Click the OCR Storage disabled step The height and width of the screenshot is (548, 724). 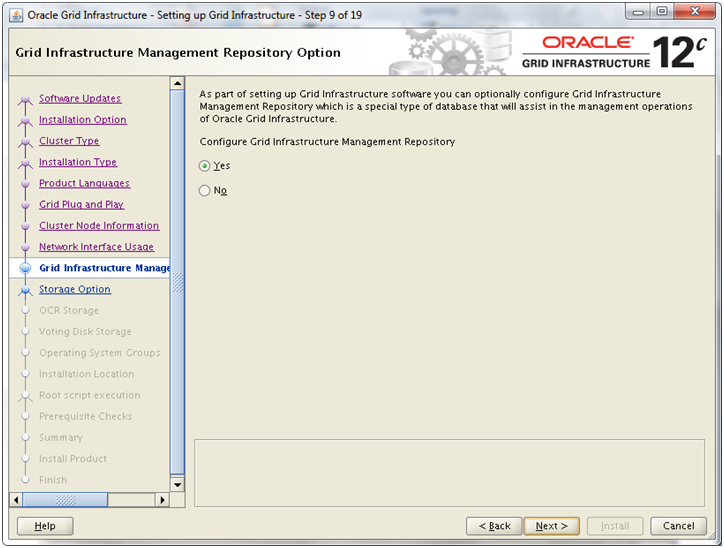click(69, 311)
